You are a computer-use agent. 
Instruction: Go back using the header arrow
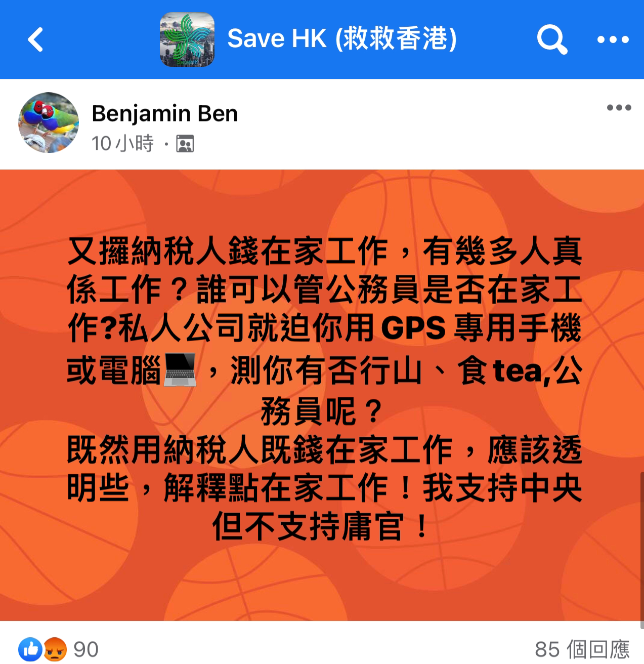[x=35, y=39]
